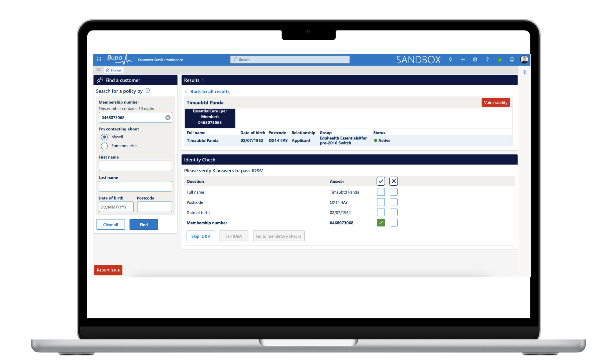Click Go to mandatory checks button
The width and height of the screenshot is (593, 364).
tap(278, 236)
